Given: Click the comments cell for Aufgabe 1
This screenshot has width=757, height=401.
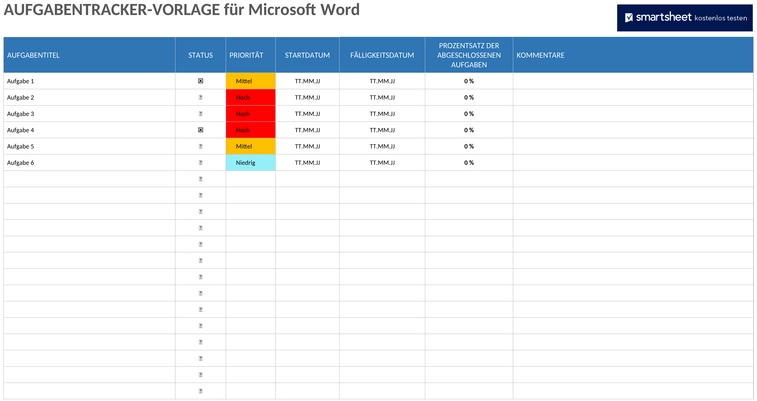Looking at the screenshot, I should coord(633,81).
